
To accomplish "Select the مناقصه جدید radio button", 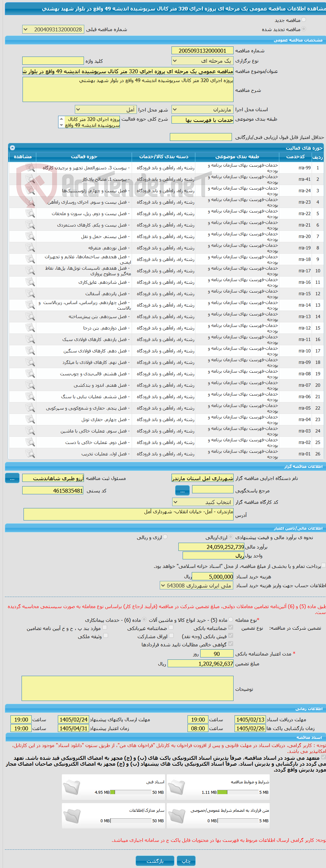I will click(x=304, y=20).
